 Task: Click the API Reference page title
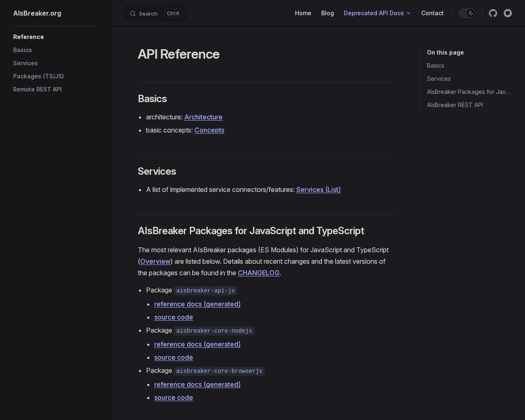pyautogui.click(x=178, y=54)
